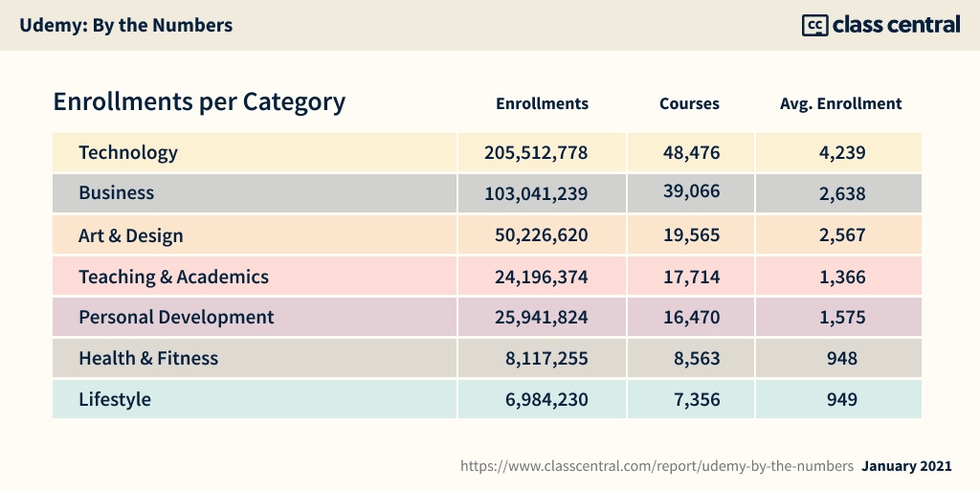Click the January 2021 date label
The height and width of the screenshot is (490, 980).
pos(906,466)
